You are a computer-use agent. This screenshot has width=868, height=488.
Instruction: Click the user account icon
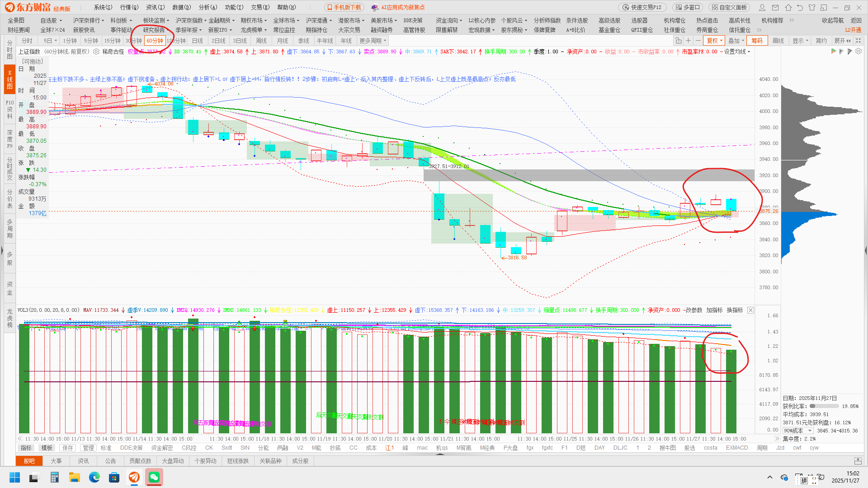[762, 7]
